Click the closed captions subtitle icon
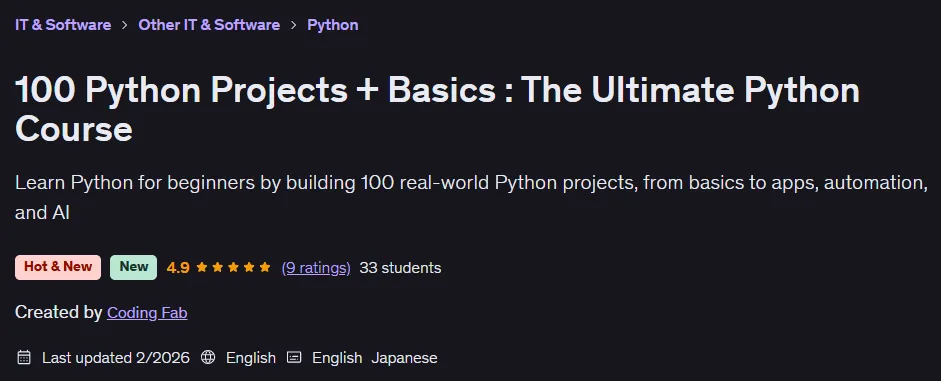 click(294, 358)
